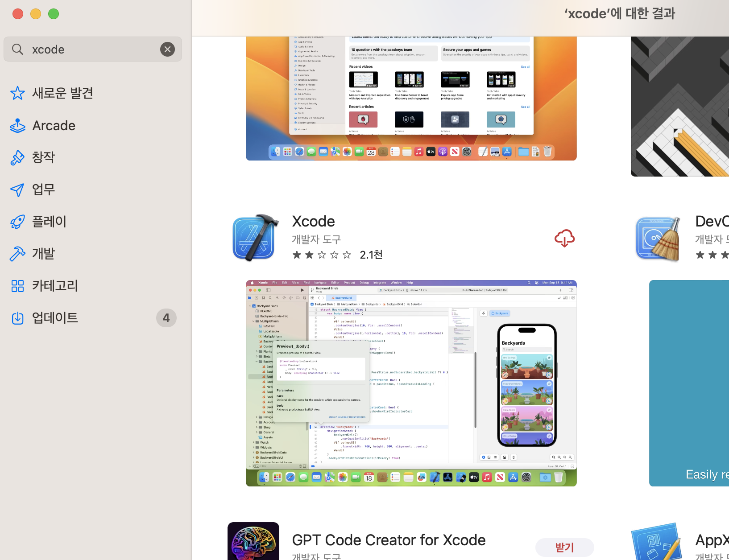Open GPT Code Creator for Xcode title
Viewport: 729px width, 560px height.
pos(389,540)
